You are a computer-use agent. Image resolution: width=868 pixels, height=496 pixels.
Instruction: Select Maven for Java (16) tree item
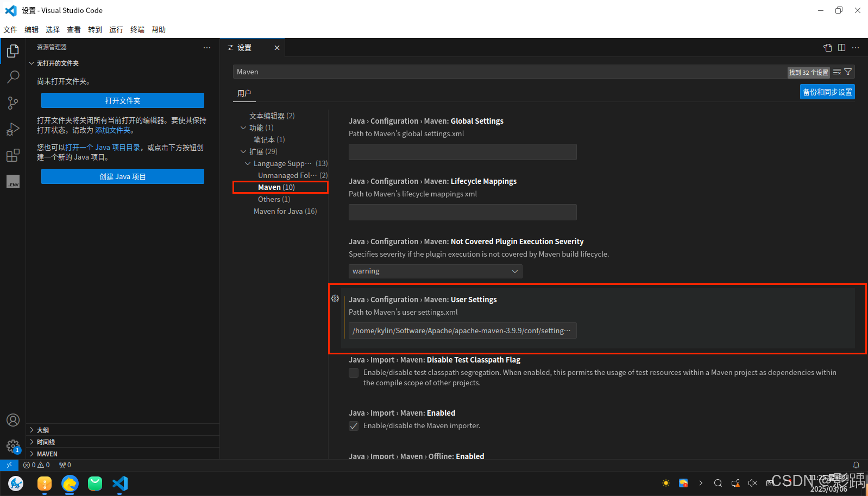[x=285, y=212]
